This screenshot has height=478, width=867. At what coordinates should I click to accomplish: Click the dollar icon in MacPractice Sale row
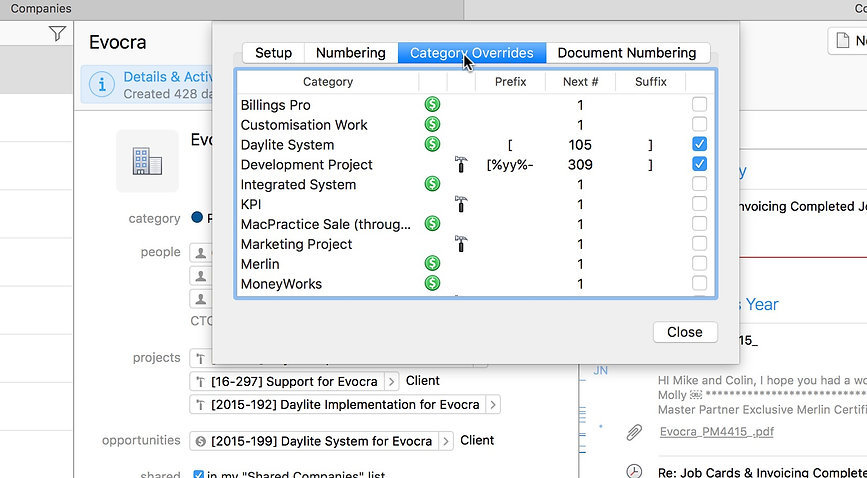click(432, 224)
